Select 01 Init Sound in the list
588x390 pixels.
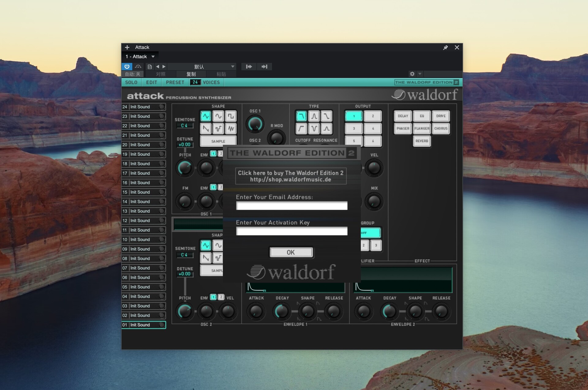coord(144,325)
